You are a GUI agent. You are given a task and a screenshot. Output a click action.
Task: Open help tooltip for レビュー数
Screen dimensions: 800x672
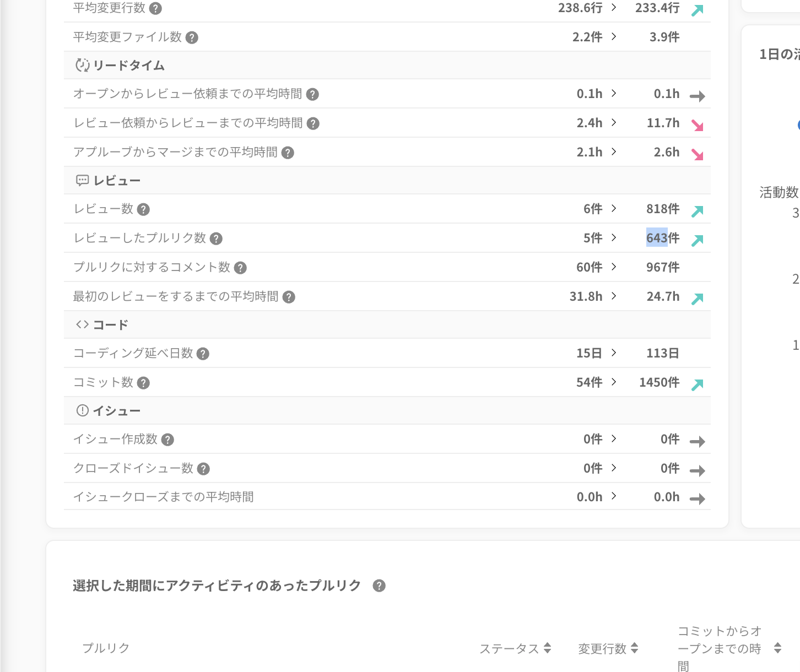click(x=143, y=209)
